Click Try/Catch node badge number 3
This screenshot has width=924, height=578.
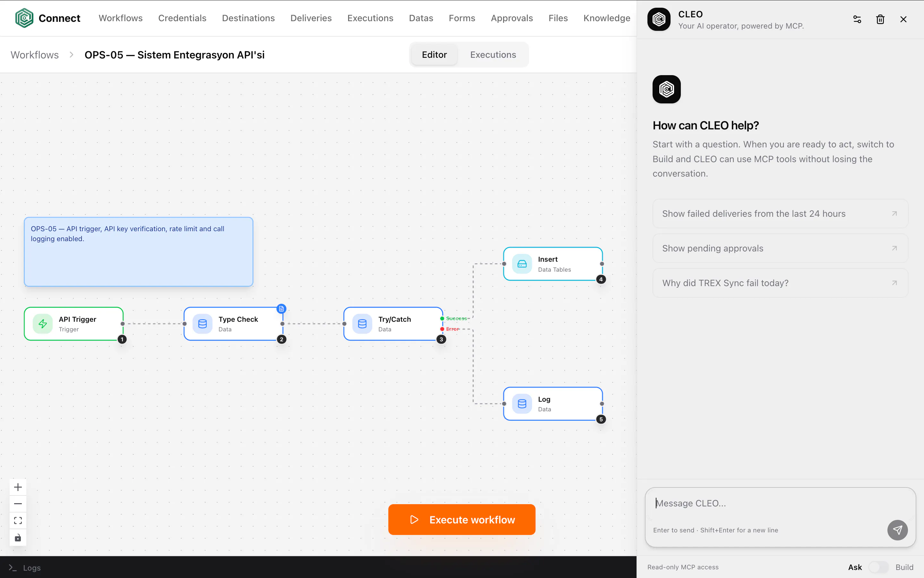441,339
